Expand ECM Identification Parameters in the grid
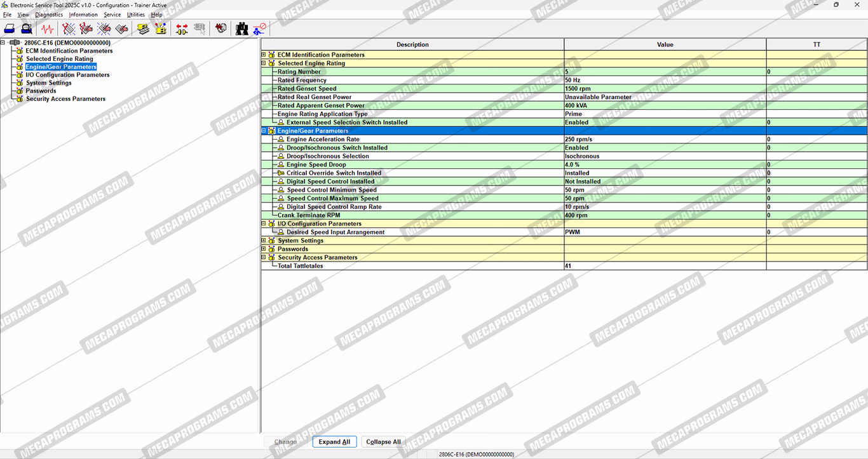 [264, 55]
